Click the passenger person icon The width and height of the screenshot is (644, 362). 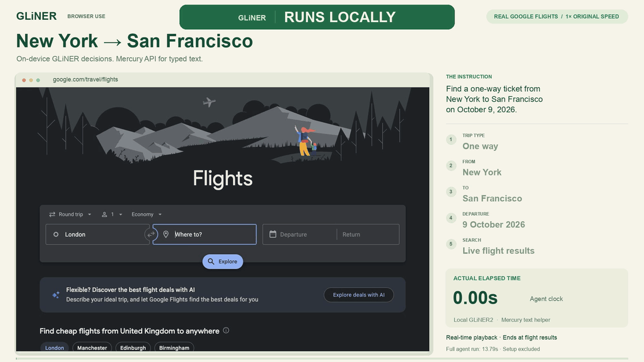pos(104,214)
